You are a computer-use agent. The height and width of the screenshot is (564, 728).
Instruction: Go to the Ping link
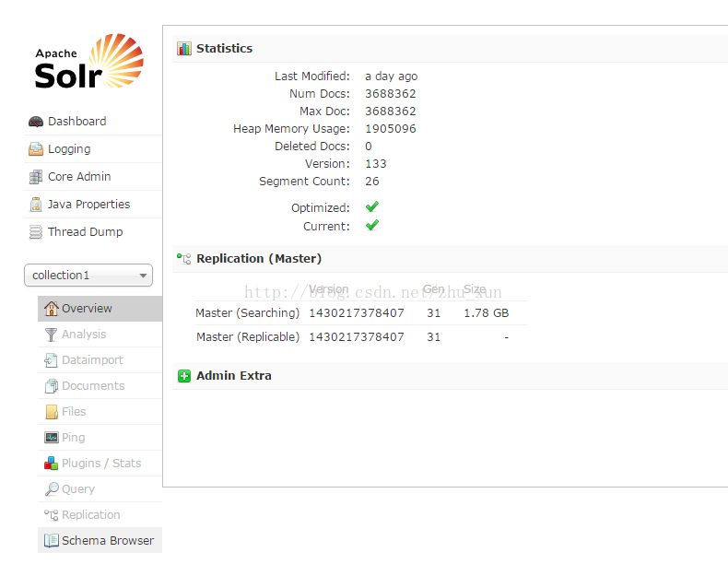tap(100, 437)
